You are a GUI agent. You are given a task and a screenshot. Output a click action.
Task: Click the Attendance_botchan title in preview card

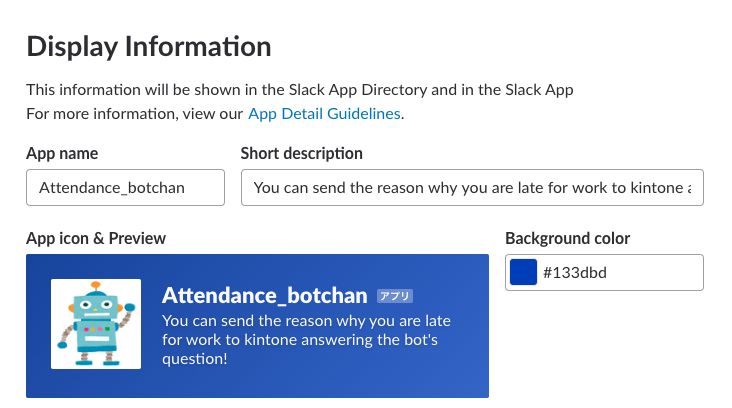266,296
